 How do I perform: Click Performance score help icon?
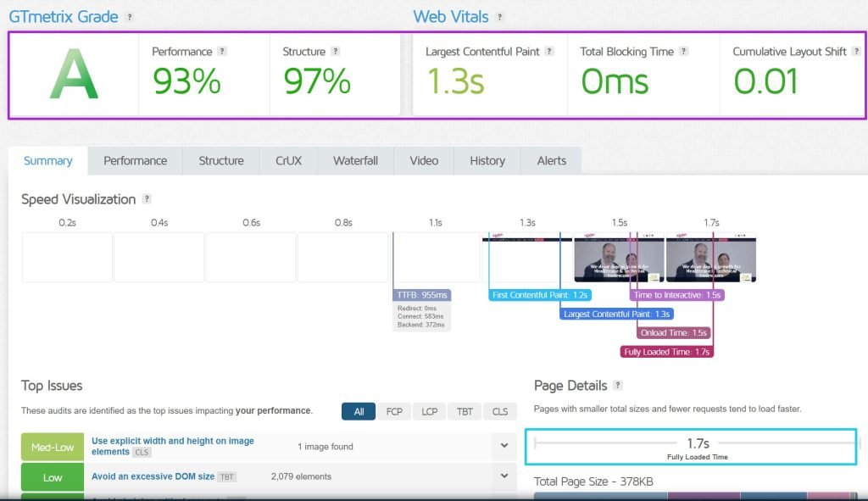click(x=222, y=52)
